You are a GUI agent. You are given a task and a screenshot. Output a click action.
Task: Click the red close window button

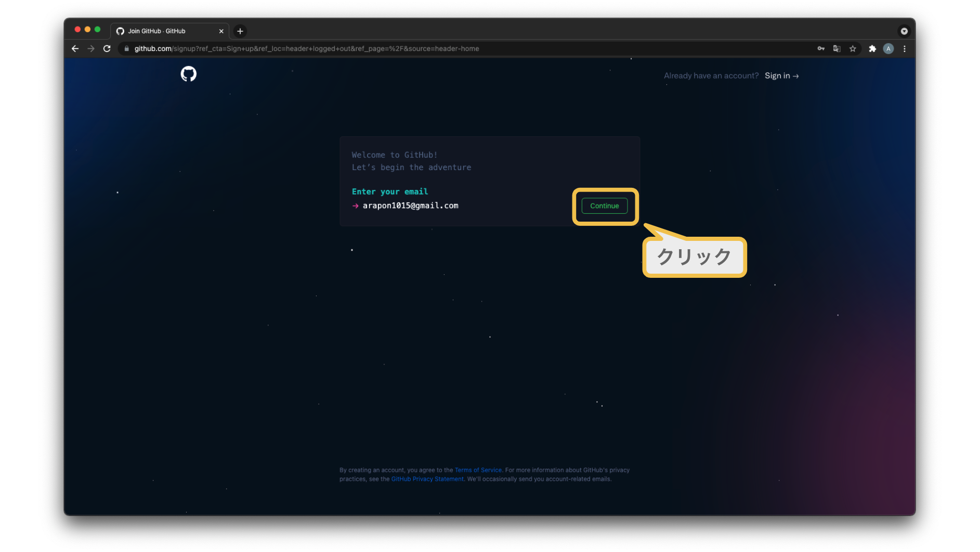77,30
